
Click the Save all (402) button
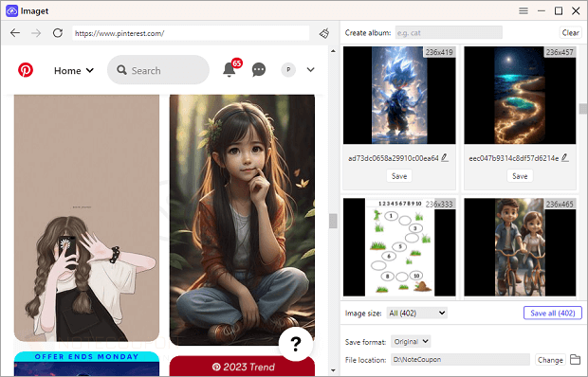click(553, 313)
